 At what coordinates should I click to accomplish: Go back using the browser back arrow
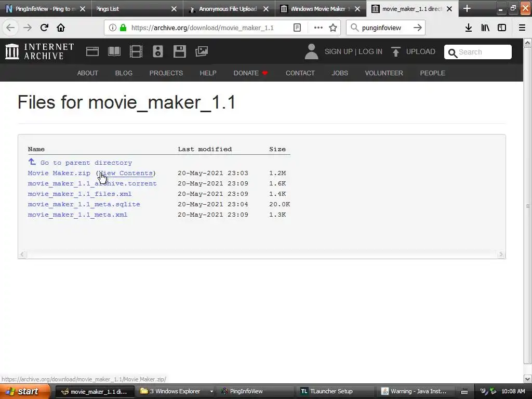pos(10,28)
